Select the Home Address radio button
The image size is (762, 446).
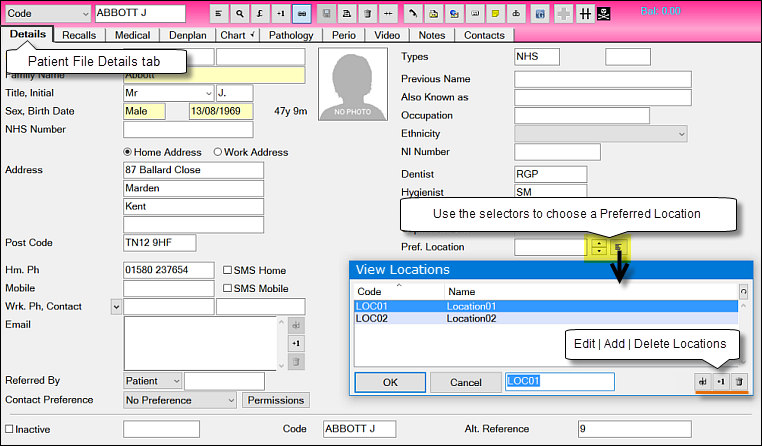pos(127,152)
